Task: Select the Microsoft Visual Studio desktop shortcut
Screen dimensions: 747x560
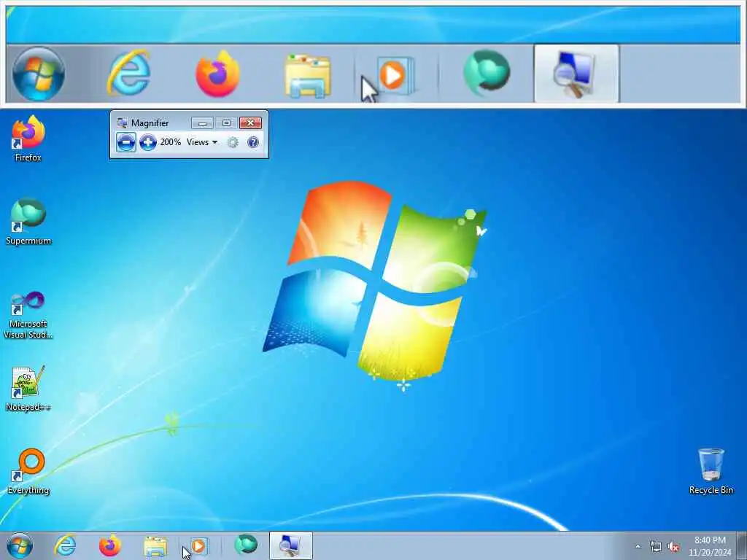Action: tap(28, 315)
